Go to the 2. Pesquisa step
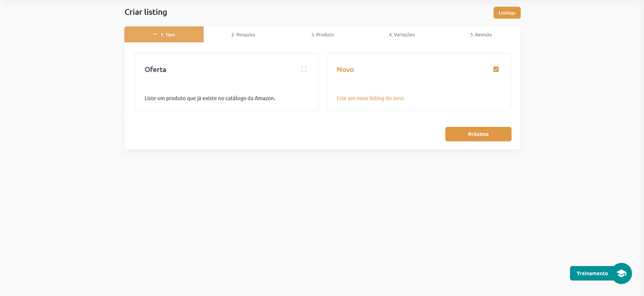644x296 pixels. point(243,35)
